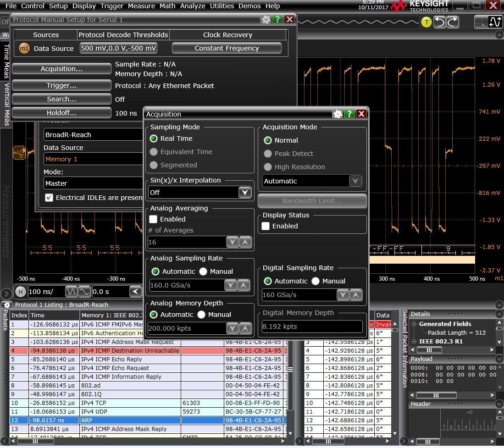
Task: Open the Acquisition Mode Automatic dropdown
Action: [355, 181]
